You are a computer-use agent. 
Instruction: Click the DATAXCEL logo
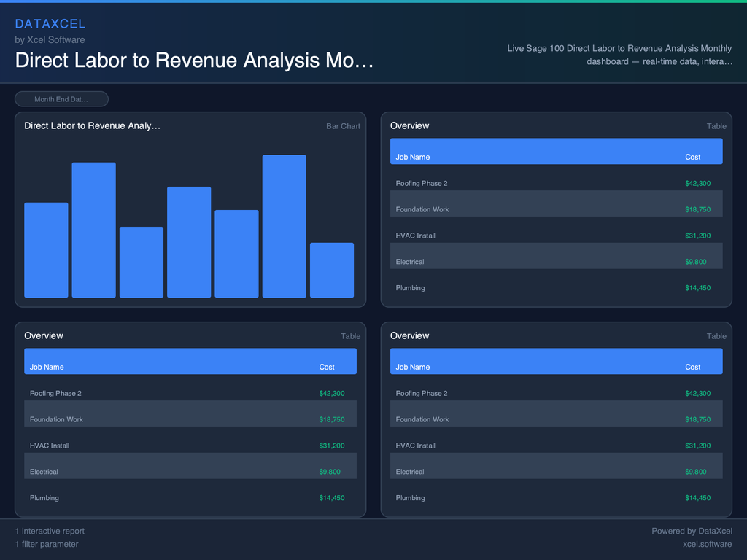(50, 23)
